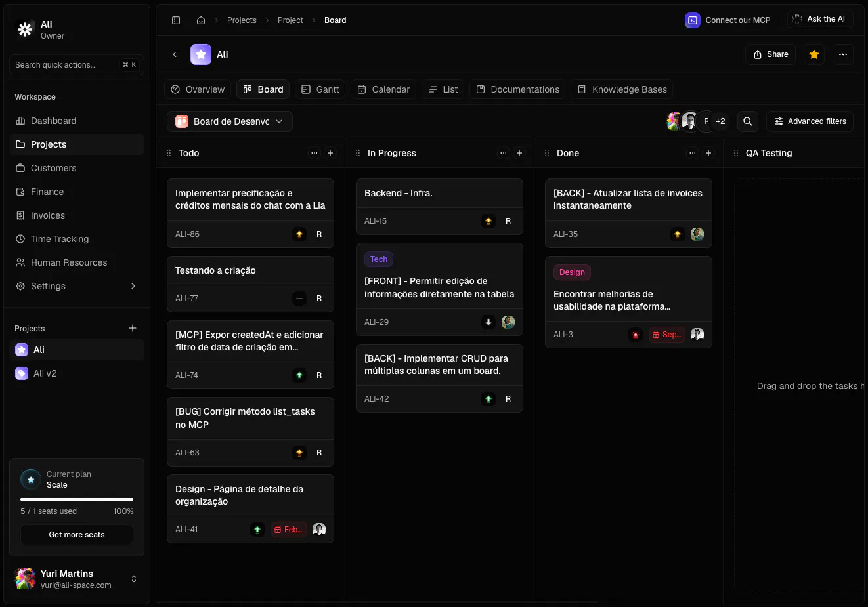Screen dimensions: 868x607
Task: Open the Knowledge Bases tab
Action: [622, 89]
